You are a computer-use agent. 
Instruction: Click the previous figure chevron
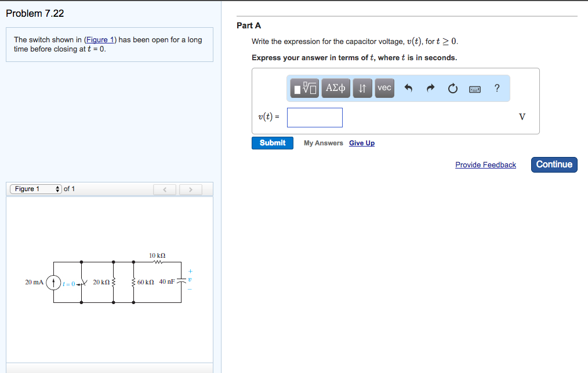[164, 189]
